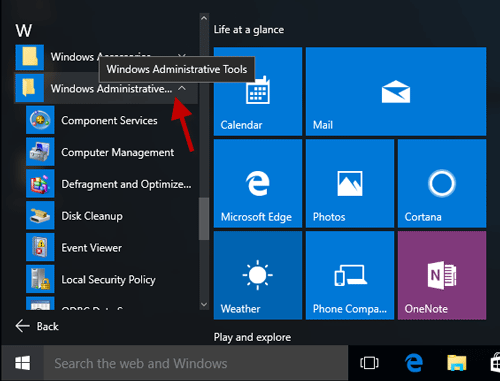Open Task View in the taskbar
500x381 pixels.
point(369,363)
